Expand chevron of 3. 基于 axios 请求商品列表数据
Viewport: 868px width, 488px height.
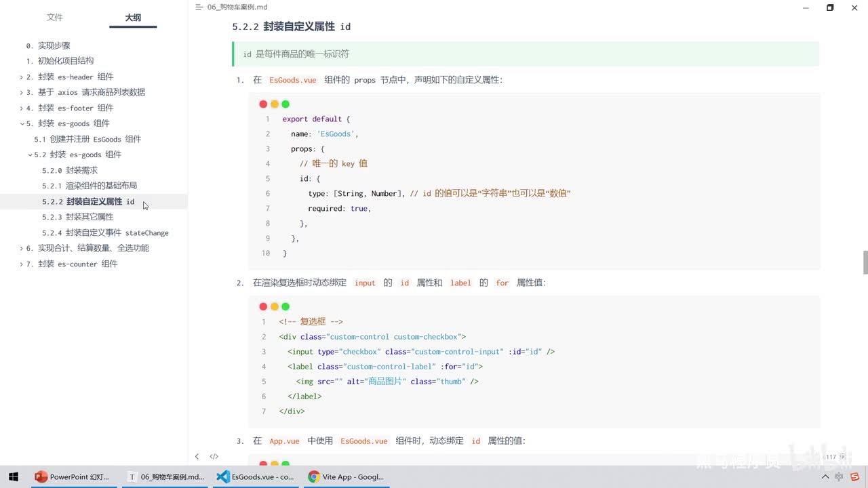tap(21, 93)
